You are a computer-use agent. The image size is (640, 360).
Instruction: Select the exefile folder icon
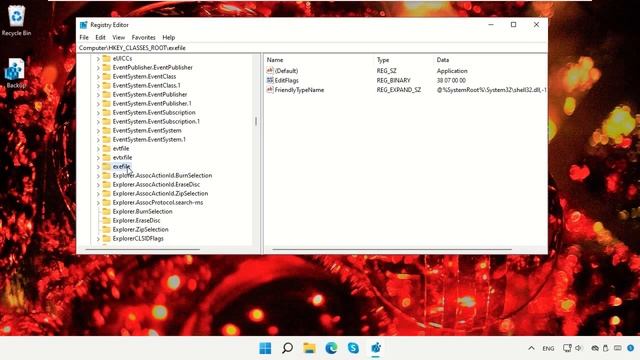107,166
